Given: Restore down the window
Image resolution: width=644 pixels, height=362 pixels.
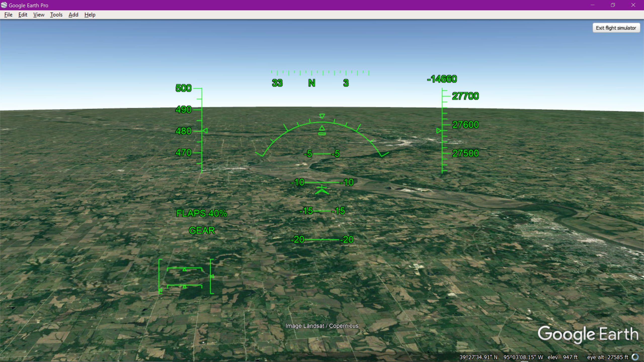Looking at the screenshot, I should [x=613, y=5].
